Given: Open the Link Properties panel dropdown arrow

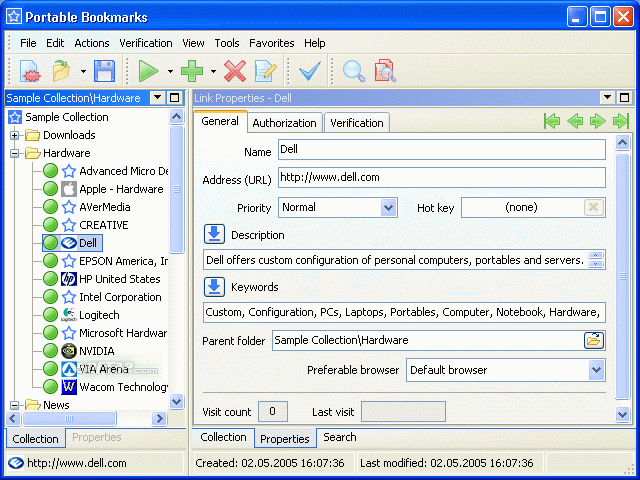Looking at the screenshot, I should (x=607, y=98).
